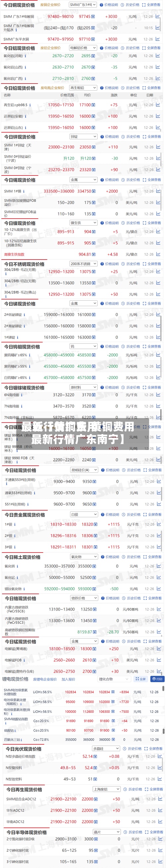Click copy icon beside 3170 高纯铟 price
This screenshot has height=868, width=166.
(x=94, y=395)
